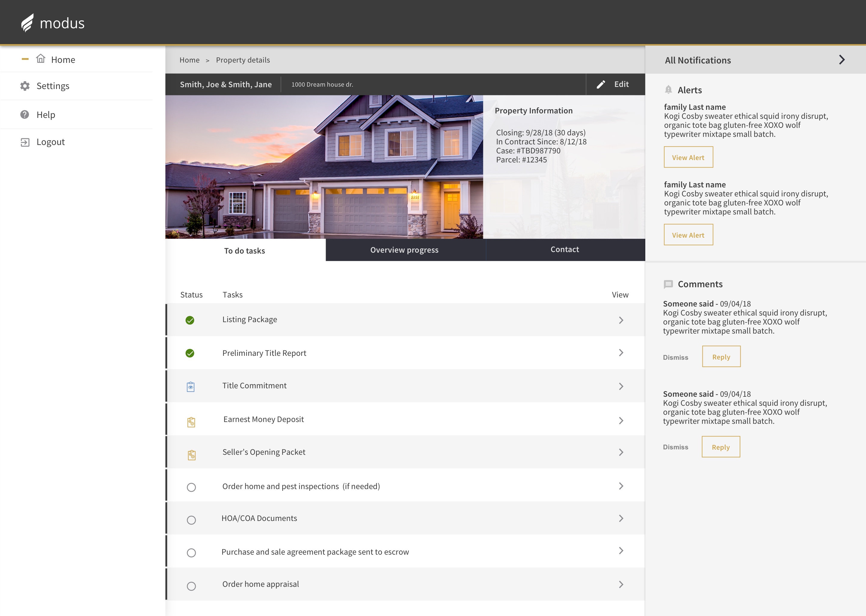Click the modus feather logo
This screenshot has height=616, width=866.
tap(27, 23)
